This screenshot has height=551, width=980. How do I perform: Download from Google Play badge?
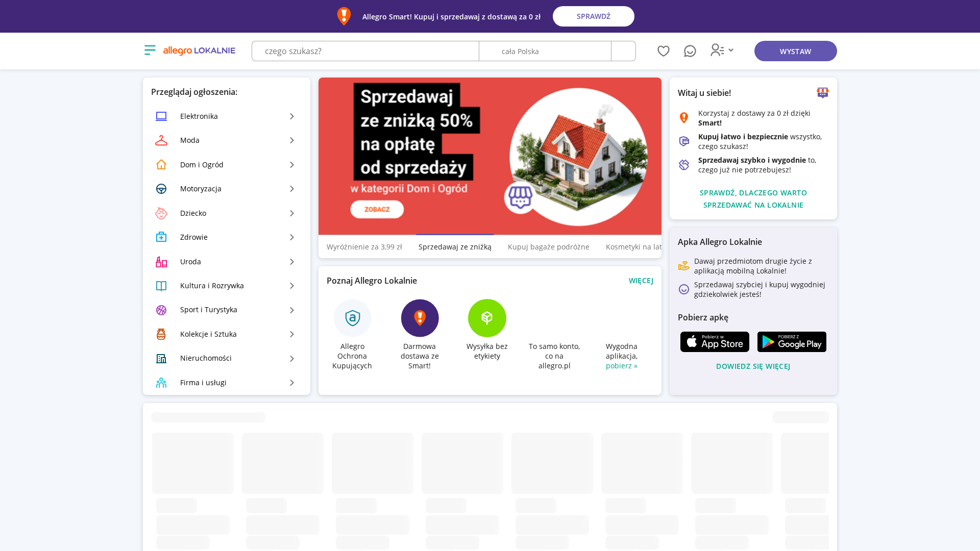[x=792, y=342]
